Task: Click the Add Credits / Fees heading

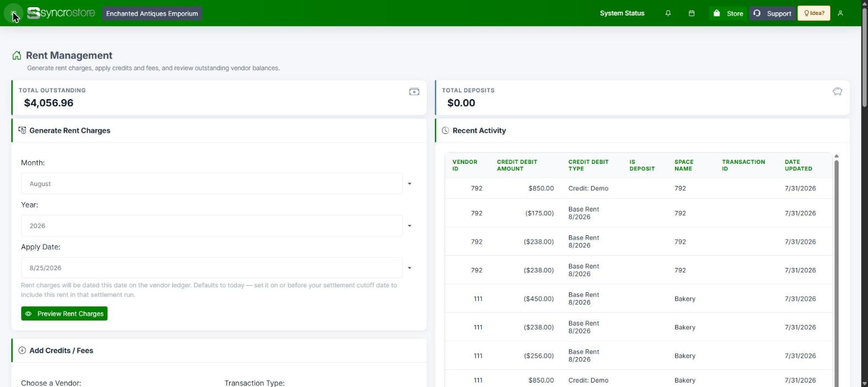Action: [x=61, y=350]
